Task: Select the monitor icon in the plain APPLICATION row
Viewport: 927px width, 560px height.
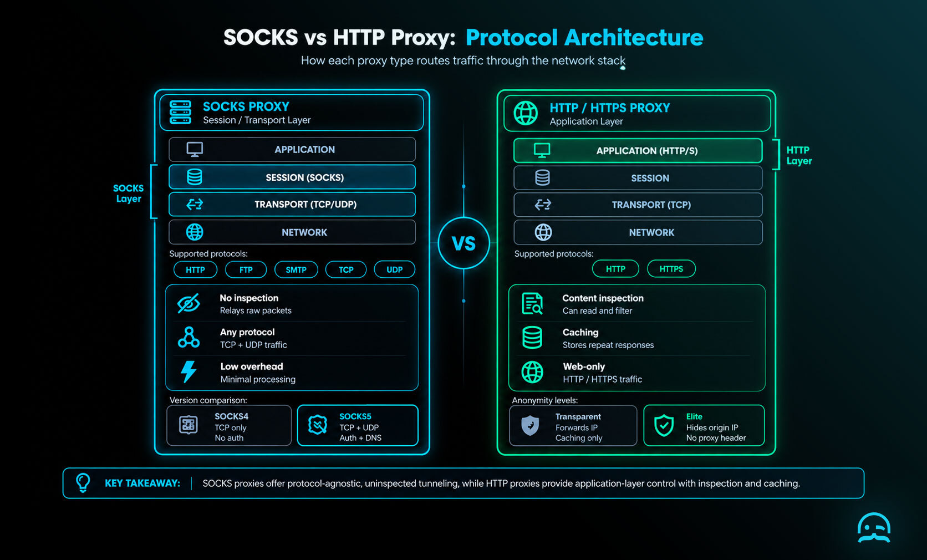Action: [195, 150]
